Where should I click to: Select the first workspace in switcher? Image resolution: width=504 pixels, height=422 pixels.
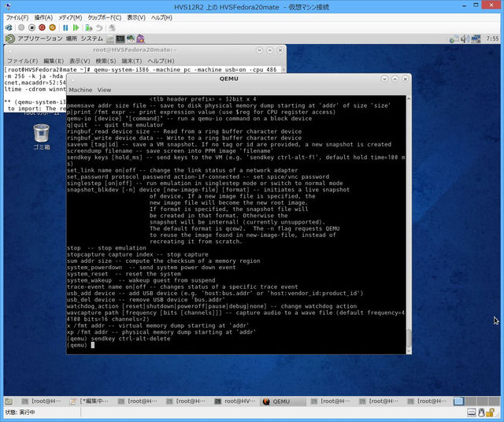pyautogui.click(x=458, y=401)
